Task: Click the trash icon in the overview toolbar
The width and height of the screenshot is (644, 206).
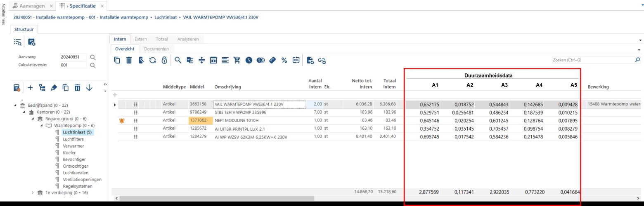Action: (x=129, y=60)
